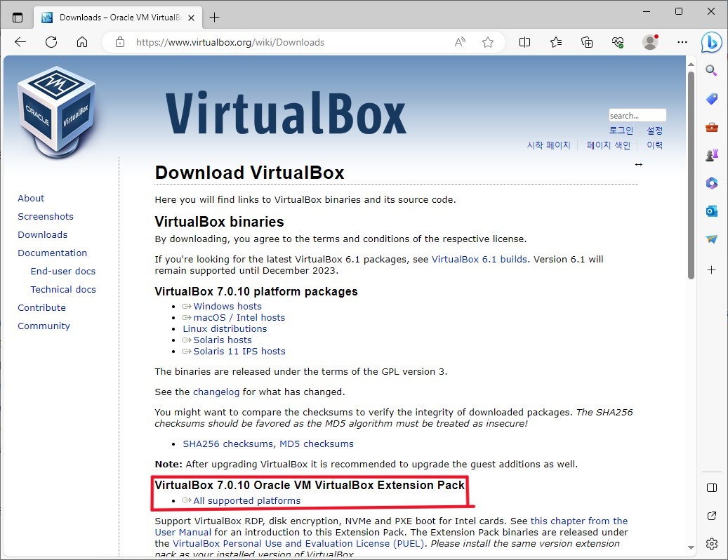Viewport: 728px width, 560px height.
Task: Click the scrollbar down arrow
Action: tap(691, 547)
